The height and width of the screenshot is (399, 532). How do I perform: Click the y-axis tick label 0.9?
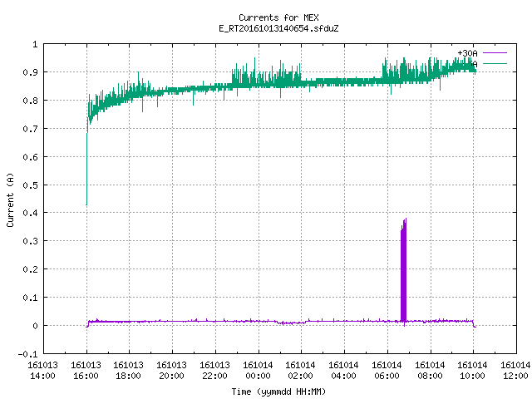(x=30, y=72)
